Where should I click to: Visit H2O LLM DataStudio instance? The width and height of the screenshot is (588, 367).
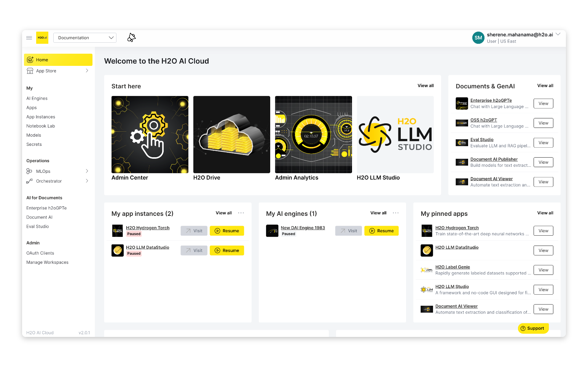(194, 251)
